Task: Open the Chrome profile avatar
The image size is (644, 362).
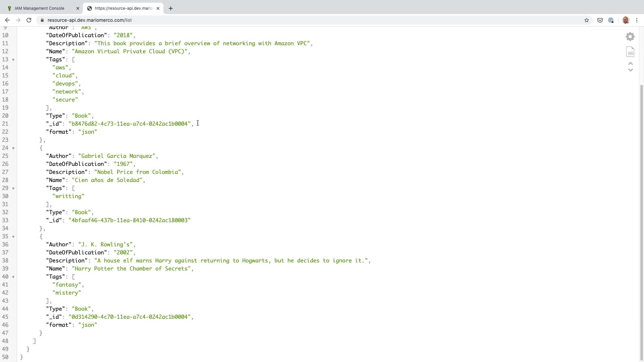Action: (x=626, y=20)
